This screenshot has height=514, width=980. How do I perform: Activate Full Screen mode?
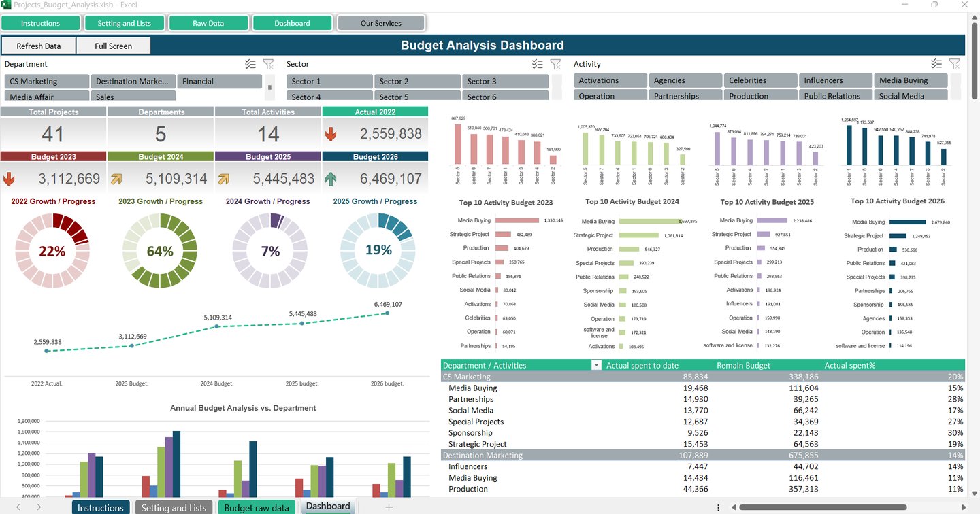click(113, 46)
